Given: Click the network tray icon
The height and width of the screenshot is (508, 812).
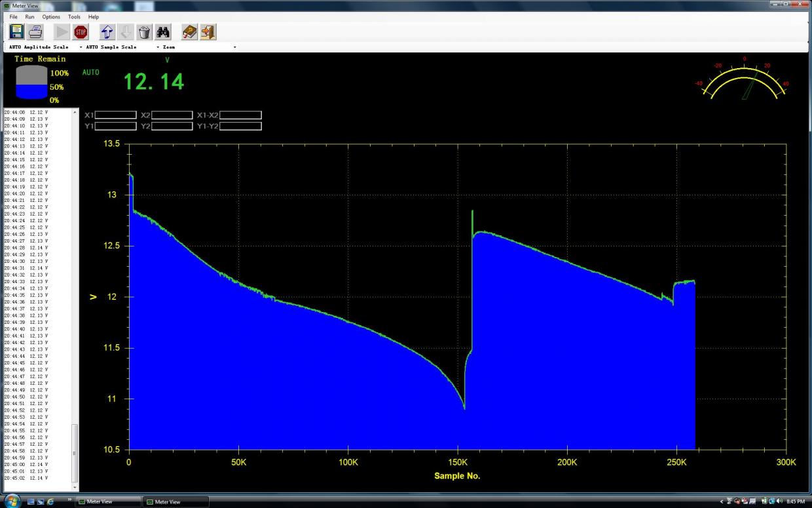Looking at the screenshot, I should click(771, 501).
